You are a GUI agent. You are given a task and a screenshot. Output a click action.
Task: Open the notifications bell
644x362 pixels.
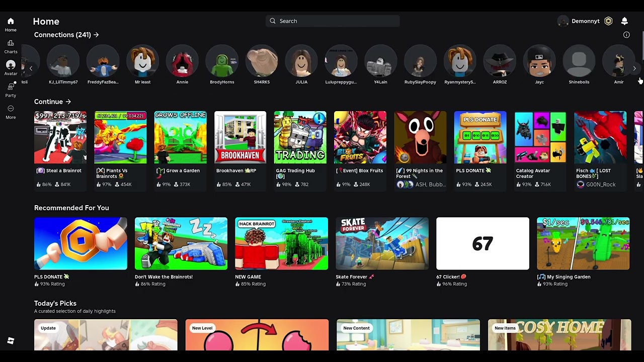pos(624,21)
